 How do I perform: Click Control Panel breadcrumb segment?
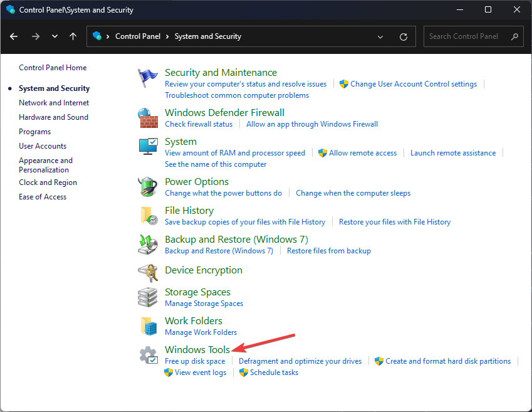pyautogui.click(x=138, y=36)
